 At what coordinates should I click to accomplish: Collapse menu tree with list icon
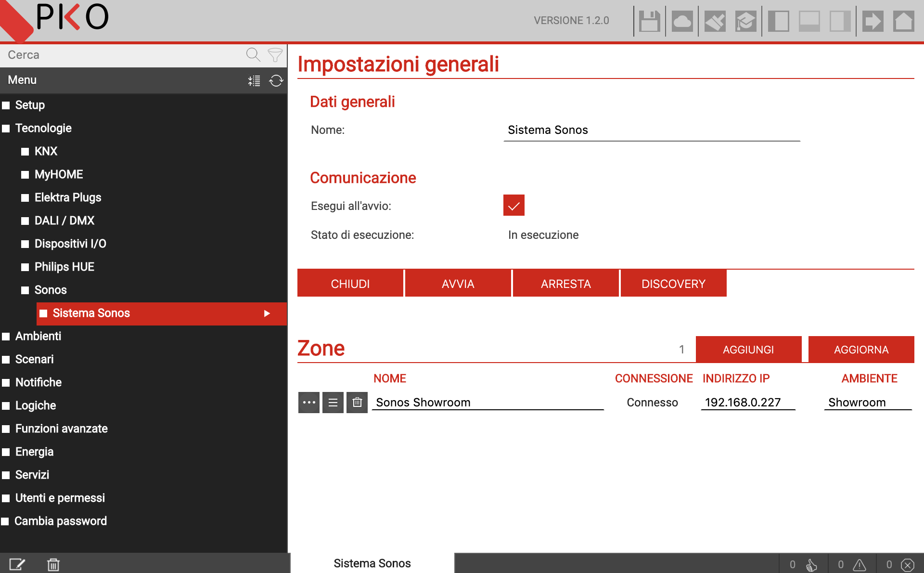[254, 80]
